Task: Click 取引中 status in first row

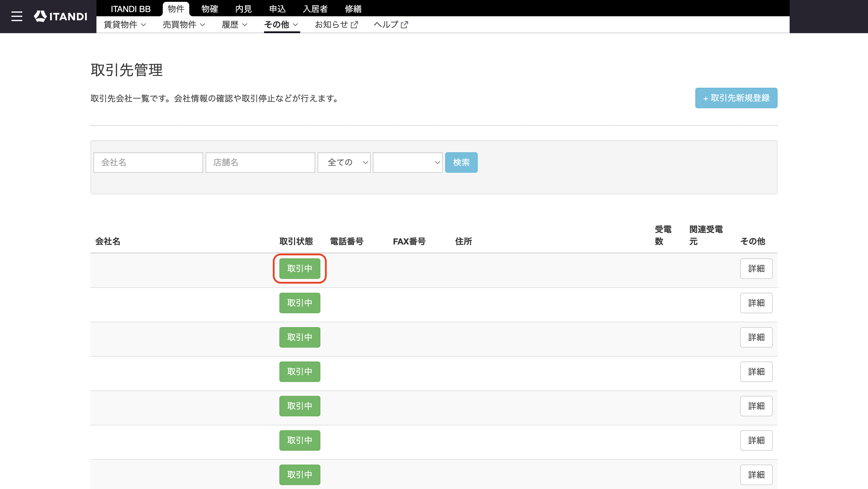Action: pyautogui.click(x=300, y=269)
